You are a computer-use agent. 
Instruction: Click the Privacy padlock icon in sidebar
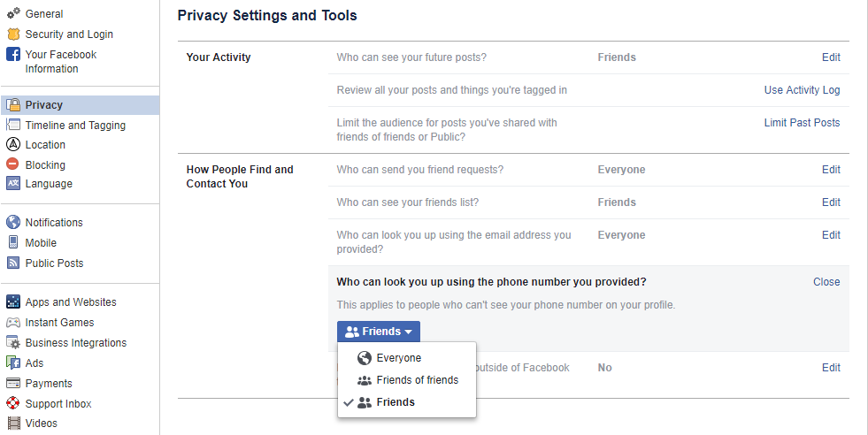pos(13,105)
